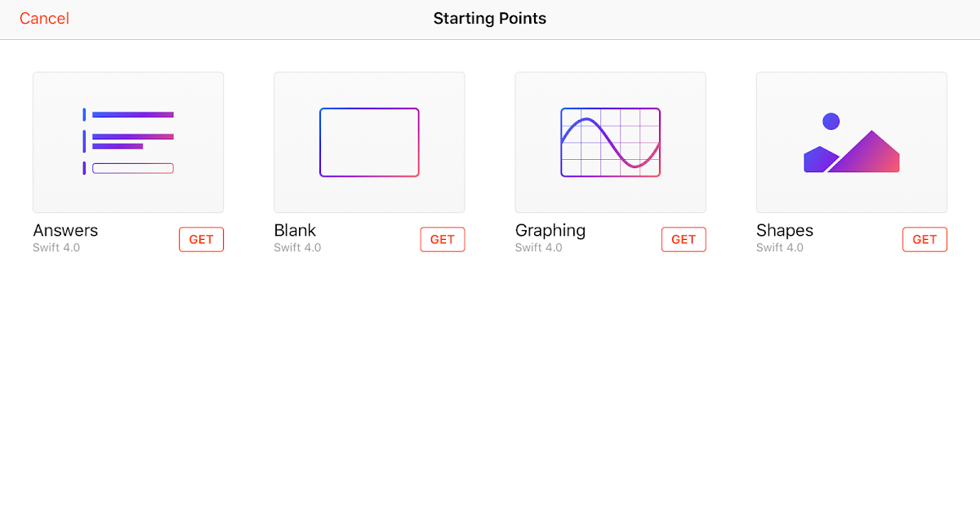Click the gradient mountain graphic in Shapes card
Screen dimensions: 980x514
pos(851,147)
